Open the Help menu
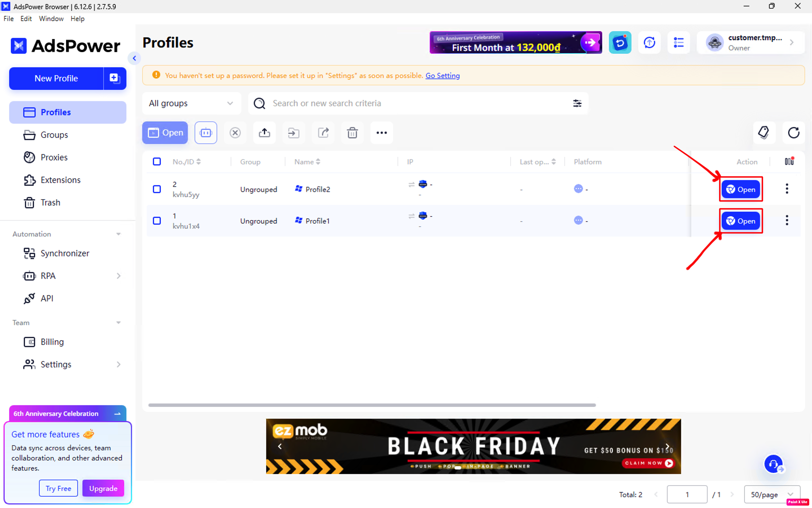 click(x=78, y=18)
